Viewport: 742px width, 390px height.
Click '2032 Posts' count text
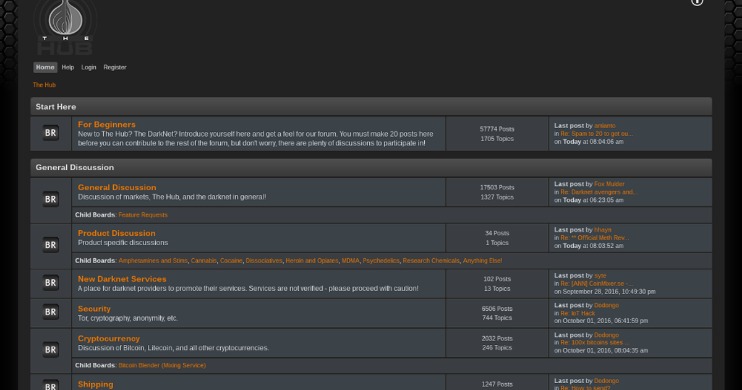pyautogui.click(x=497, y=339)
